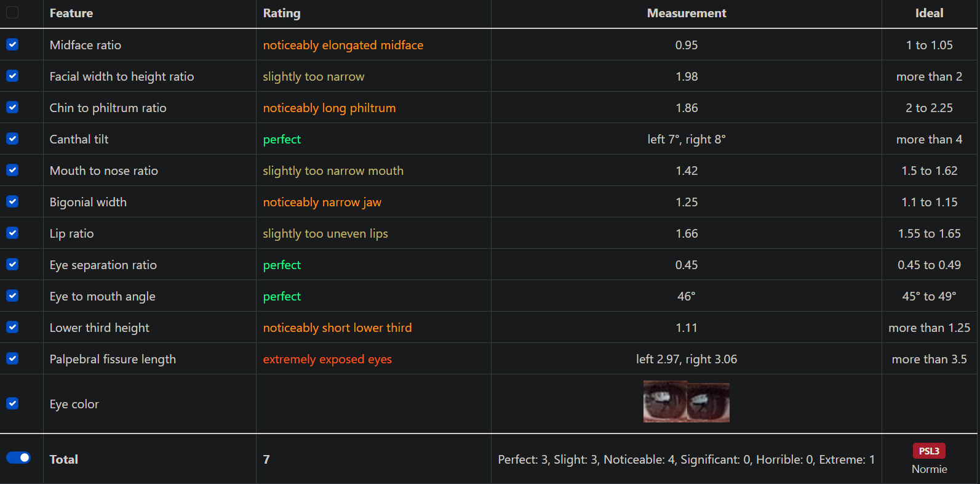The height and width of the screenshot is (484, 980).
Task: Uncheck the Lip ratio checkbox
Action: point(12,233)
